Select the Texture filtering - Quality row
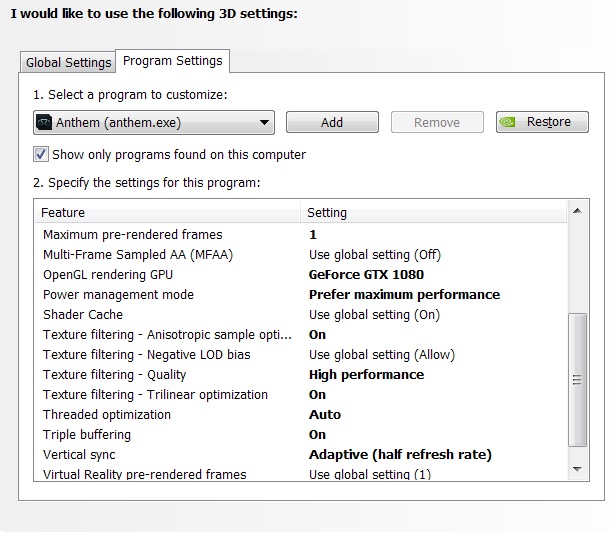 point(301,375)
